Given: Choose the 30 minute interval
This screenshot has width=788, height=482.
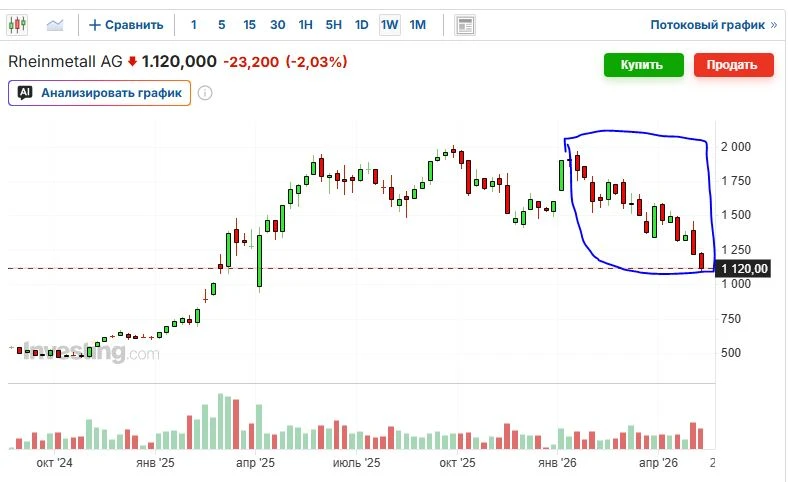Looking at the screenshot, I should 277,25.
